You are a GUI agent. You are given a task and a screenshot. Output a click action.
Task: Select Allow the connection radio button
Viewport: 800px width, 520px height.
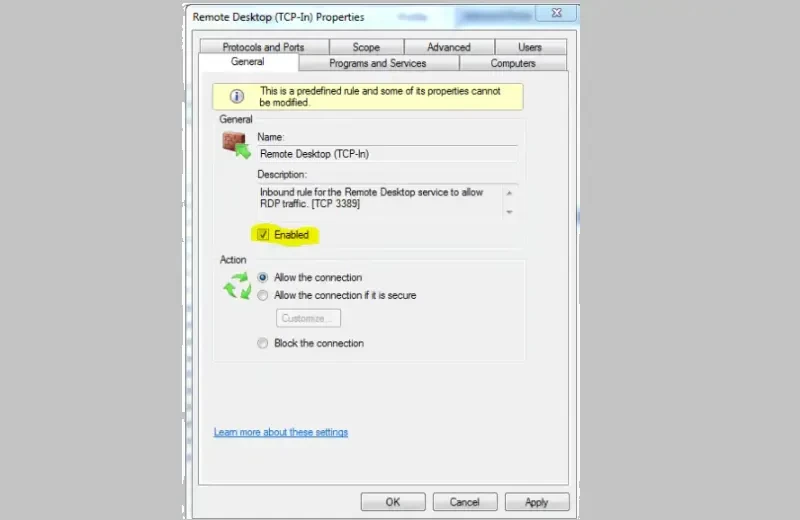(262, 278)
